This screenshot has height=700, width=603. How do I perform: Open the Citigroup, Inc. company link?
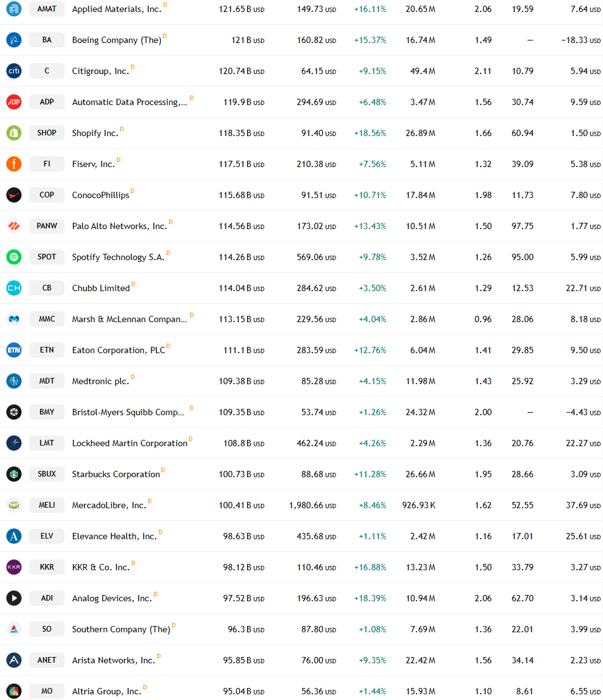pyautogui.click(x=101, y=71)
